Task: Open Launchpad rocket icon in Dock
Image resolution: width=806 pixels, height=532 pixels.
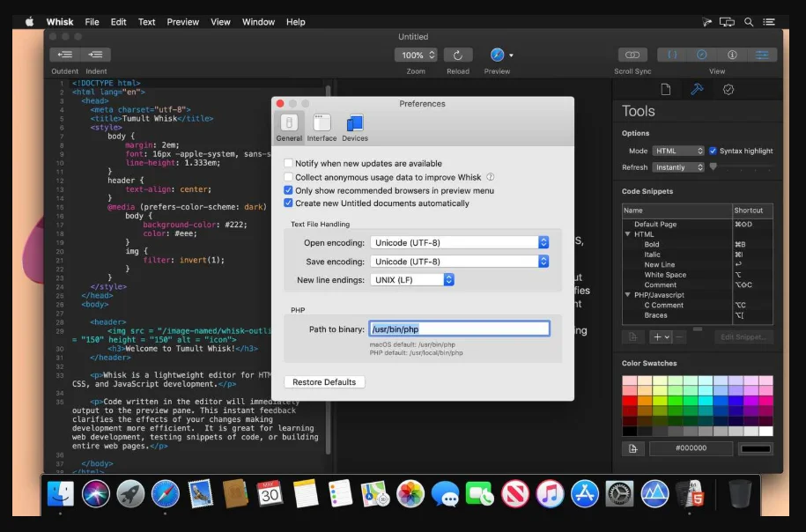Action: pos(130,494)
